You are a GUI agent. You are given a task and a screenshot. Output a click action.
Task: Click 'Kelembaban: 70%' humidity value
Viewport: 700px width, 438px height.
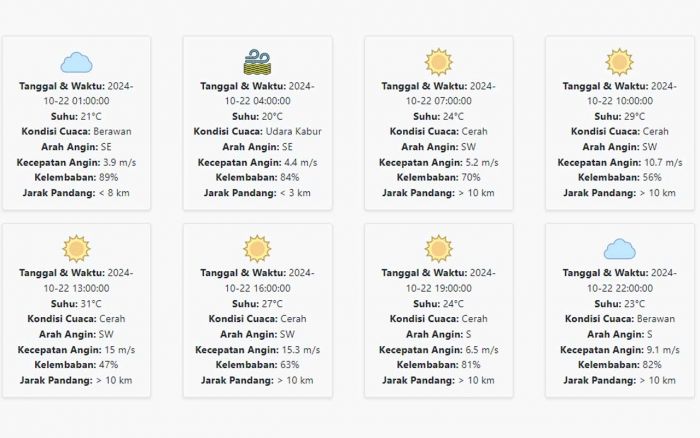click(x=439, y=178)
